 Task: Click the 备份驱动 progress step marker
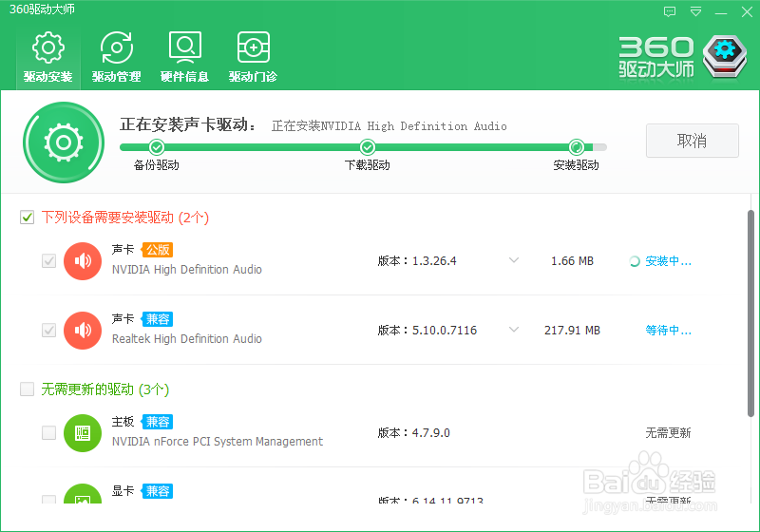(156, 147)
